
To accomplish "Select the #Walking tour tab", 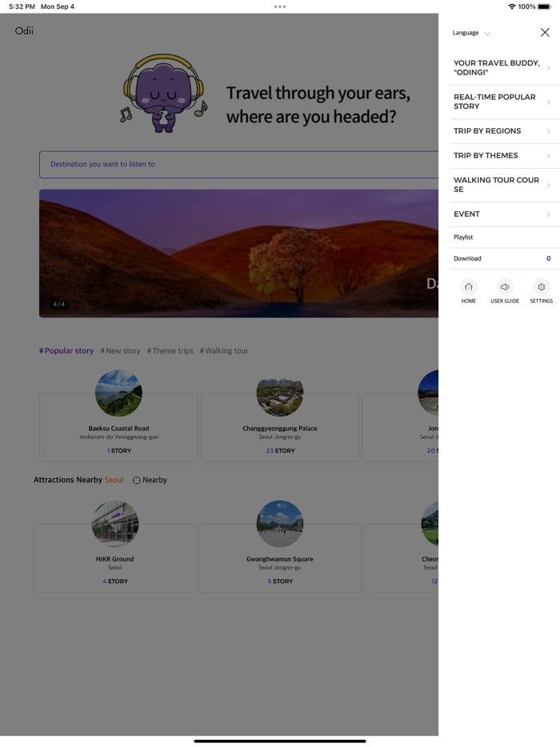I will pyautogui.click(x=224, y=351).
